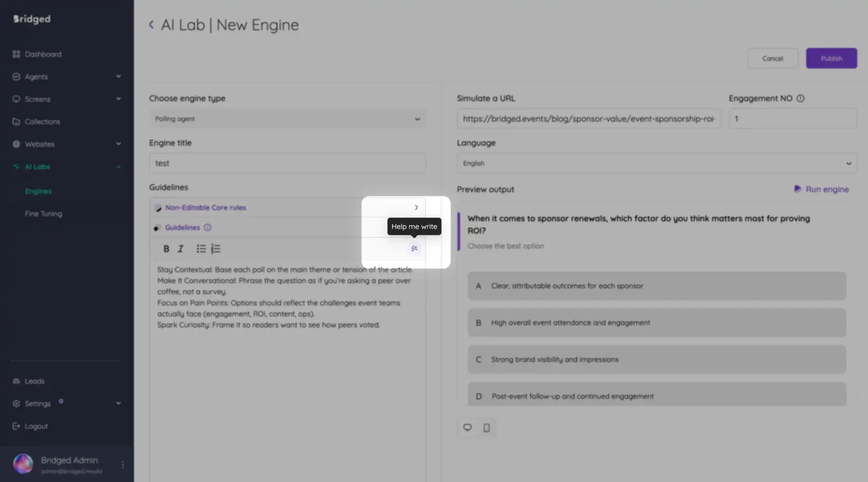Viewport: 868px width, 482px height.
Task: Click the Help me write magic wand icon
Action: [x=414, y=248]
